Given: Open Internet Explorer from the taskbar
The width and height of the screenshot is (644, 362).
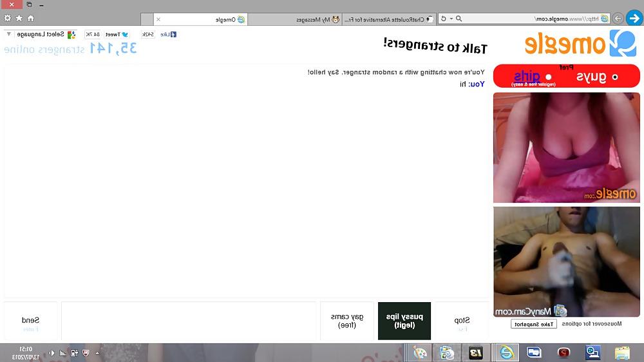Looking at the screenshot, I should [x=506, y=352].
